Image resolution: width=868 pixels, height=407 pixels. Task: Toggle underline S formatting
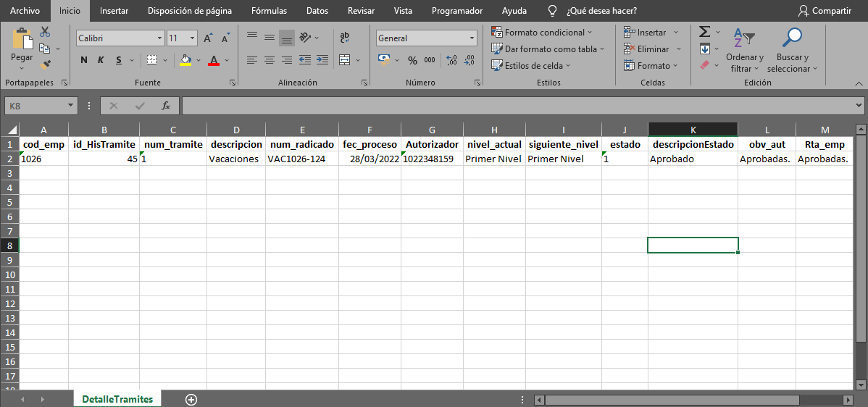[119, 59]
